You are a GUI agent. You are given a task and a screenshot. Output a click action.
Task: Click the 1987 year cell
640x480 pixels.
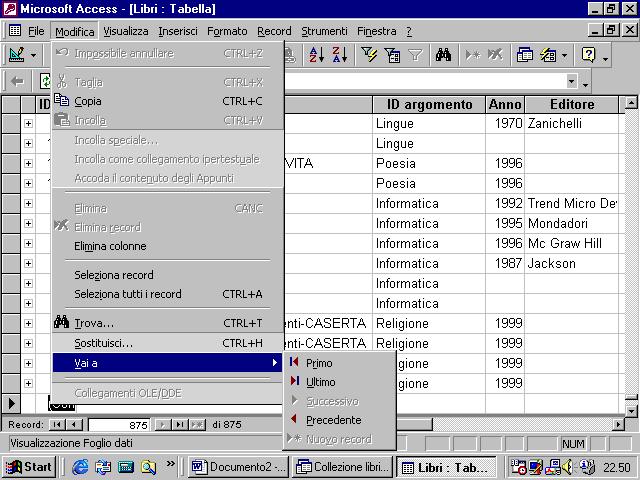(505, 263)
